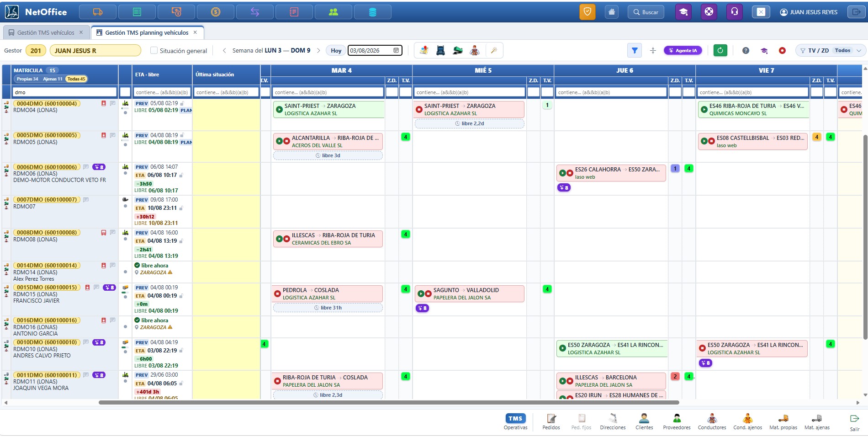Go to the previous week arrow
The image size is (868, 437).
tap(224, 50)
